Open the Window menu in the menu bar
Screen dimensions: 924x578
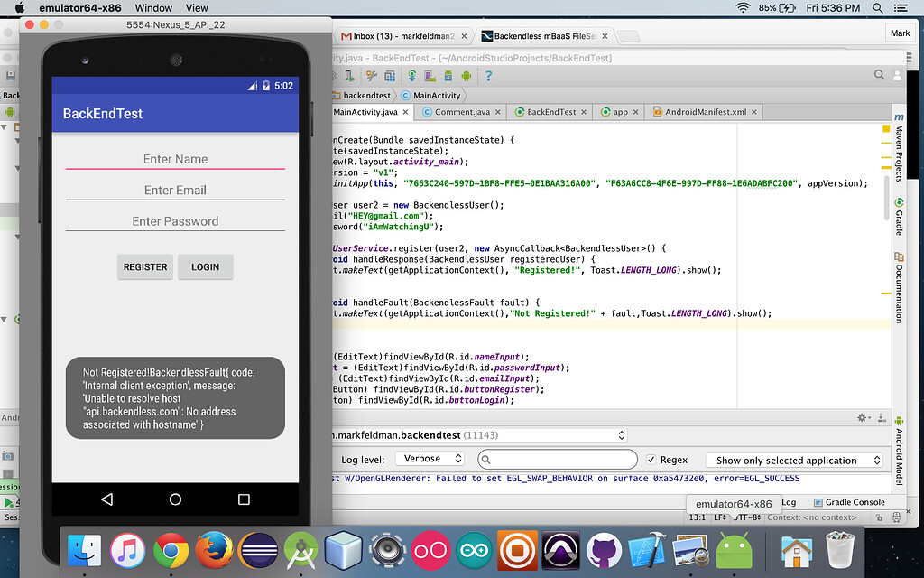[x=153, y=8]
